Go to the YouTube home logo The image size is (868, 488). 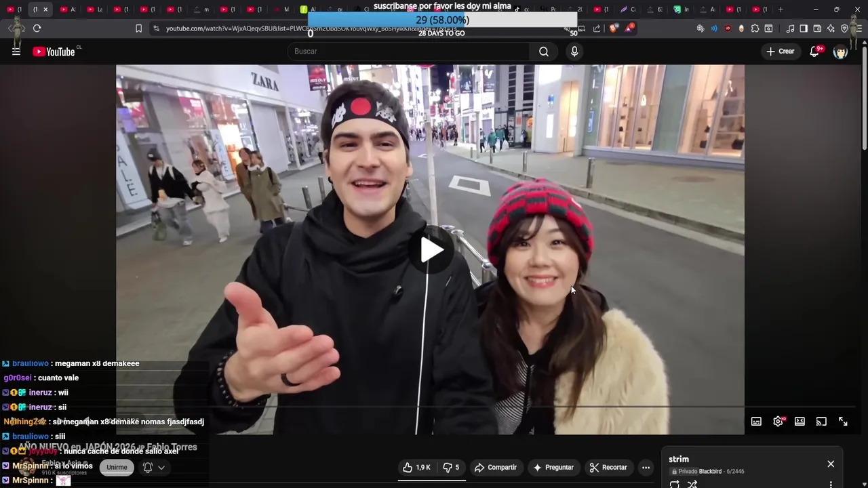click(x=54, y=52)
